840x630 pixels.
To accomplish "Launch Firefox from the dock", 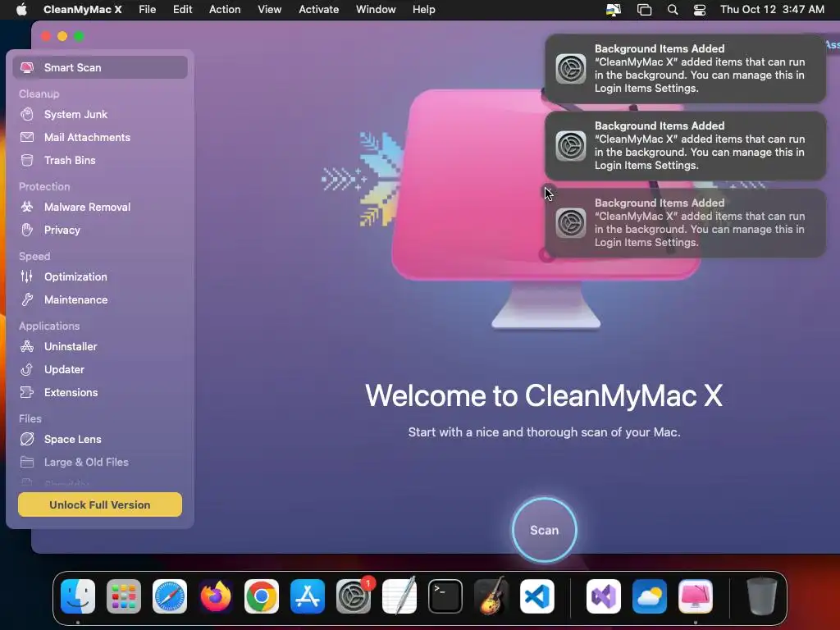I will coord(216,596).
